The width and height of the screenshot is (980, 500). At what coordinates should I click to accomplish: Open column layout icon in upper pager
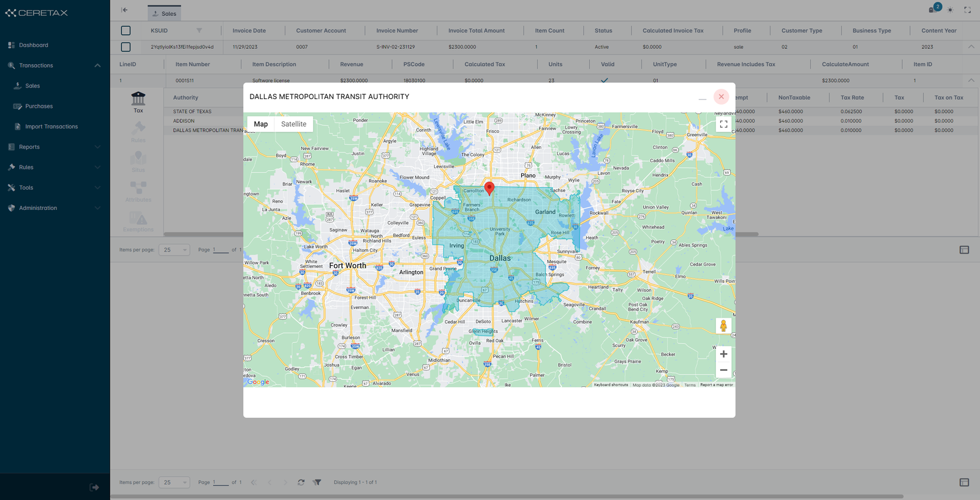964,250
